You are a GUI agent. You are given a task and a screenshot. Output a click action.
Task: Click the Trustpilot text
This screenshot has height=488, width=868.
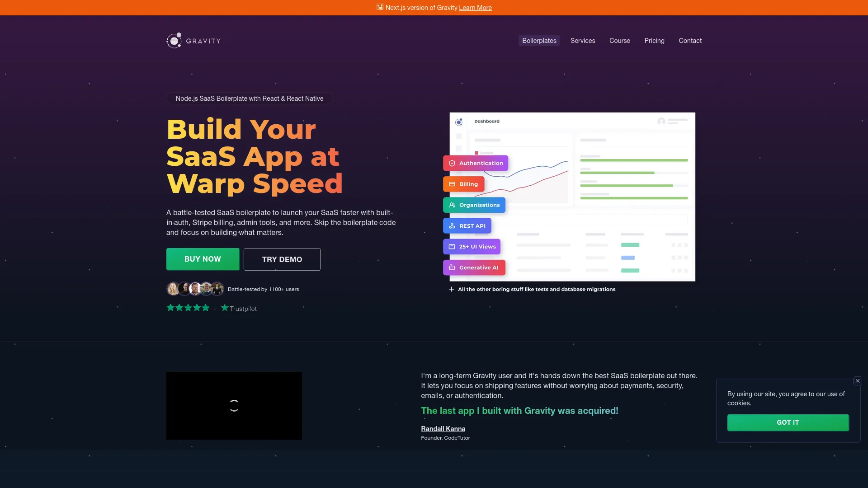click(x=243, y=309)
